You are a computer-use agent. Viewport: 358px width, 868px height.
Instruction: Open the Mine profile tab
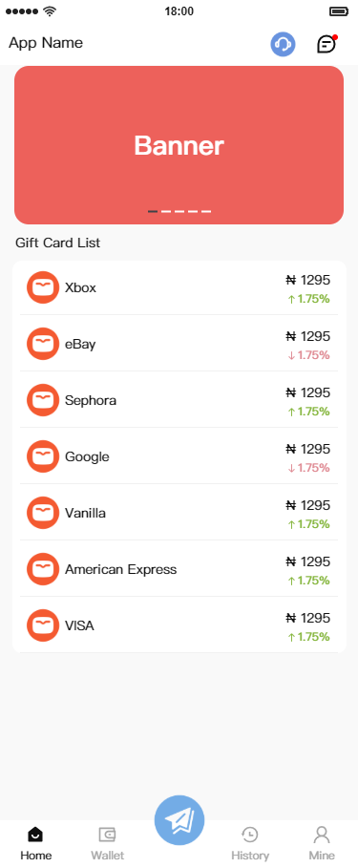tap(322, 843)
